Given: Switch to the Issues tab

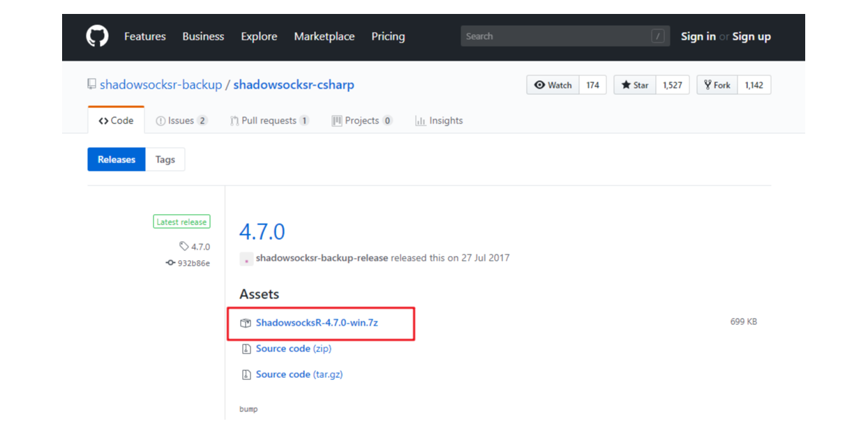Looking at the screenshot, I should pos(181,121).
